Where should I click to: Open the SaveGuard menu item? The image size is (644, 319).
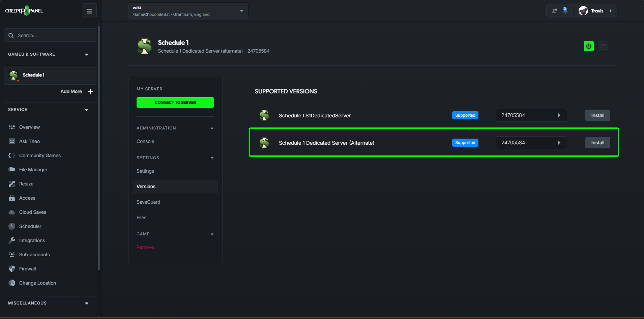(148, 202)
